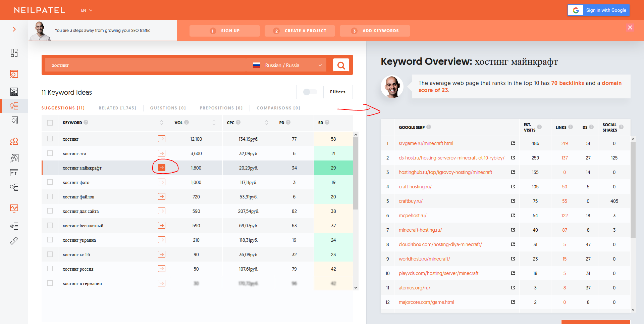The image size is (644, 324).
Task: Click the SD value 58 cell
Action: click(333, 139)
